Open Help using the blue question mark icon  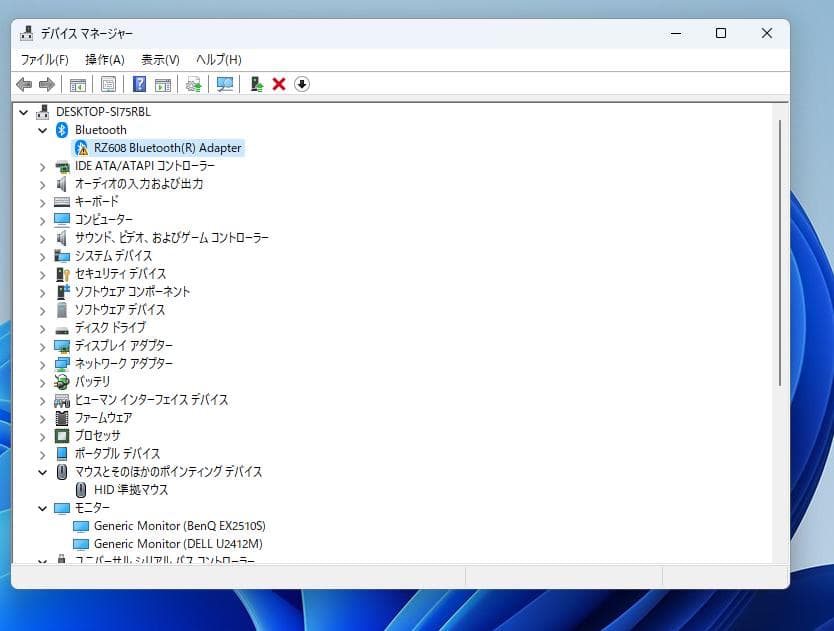pyautogui.click(x=137, y=84)
